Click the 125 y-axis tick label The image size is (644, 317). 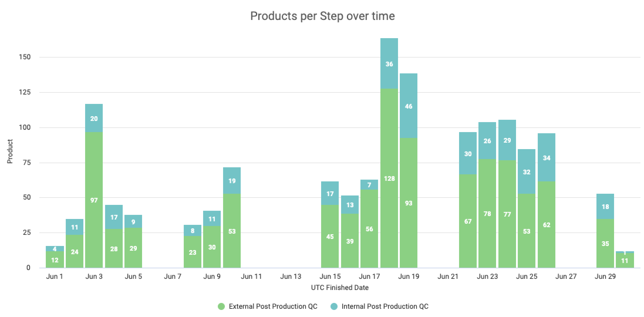[25, 92]
